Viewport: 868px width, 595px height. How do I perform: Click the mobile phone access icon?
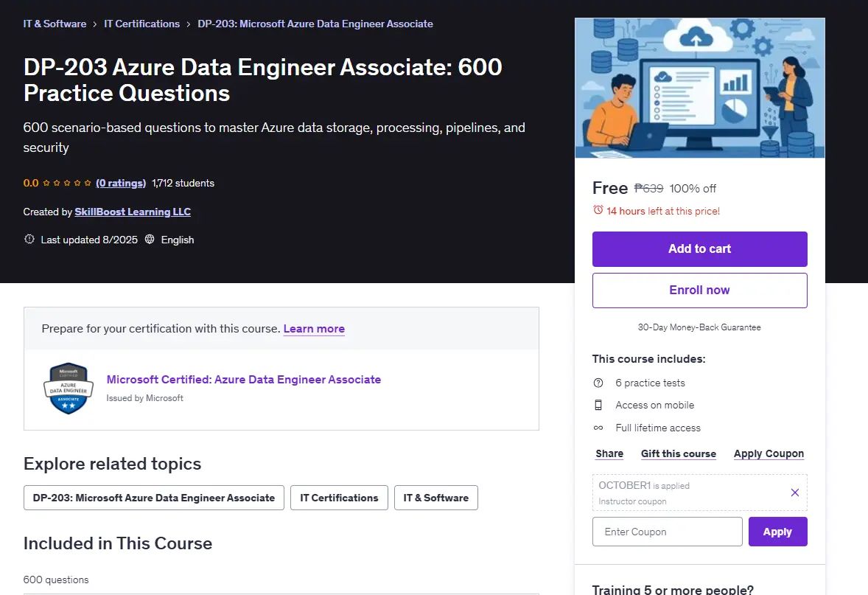598,405
